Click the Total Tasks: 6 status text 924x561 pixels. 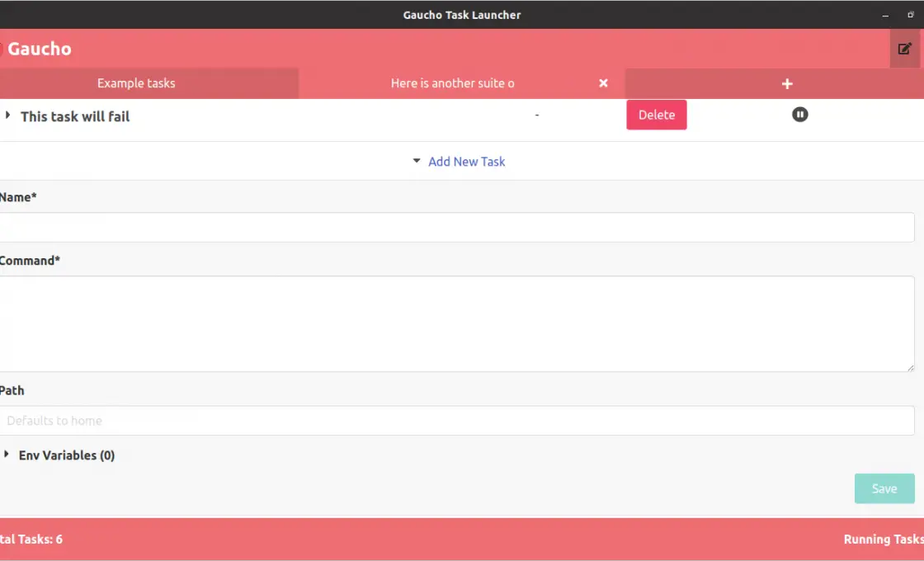(x=31, y=540)
